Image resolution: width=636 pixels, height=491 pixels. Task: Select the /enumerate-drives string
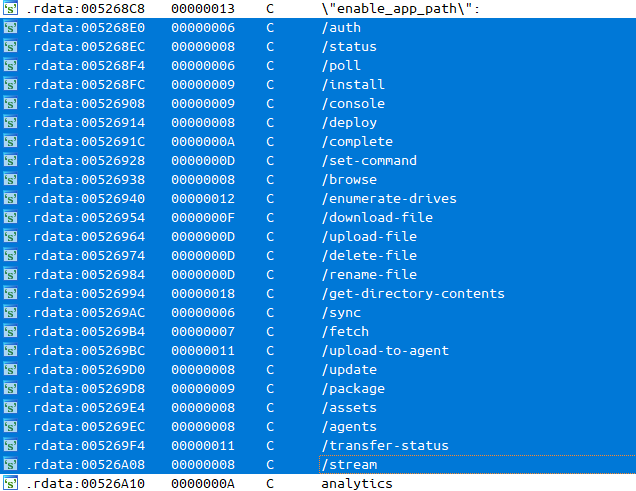click(x=388, y=199)
